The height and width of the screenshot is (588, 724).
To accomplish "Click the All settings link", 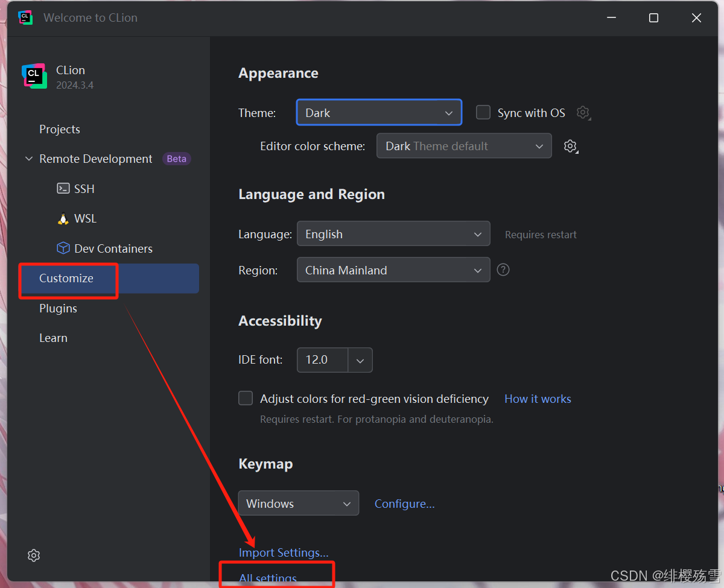I will [268, 578].
